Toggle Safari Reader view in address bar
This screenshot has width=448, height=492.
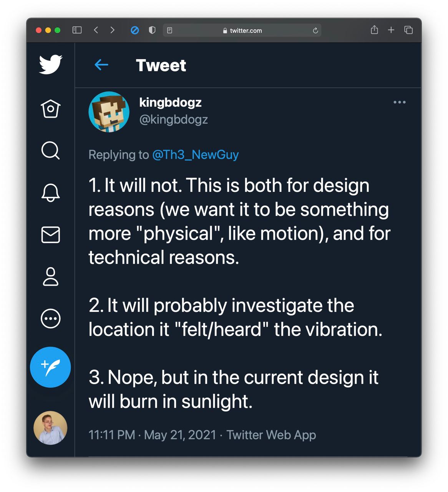pos(169,30)
